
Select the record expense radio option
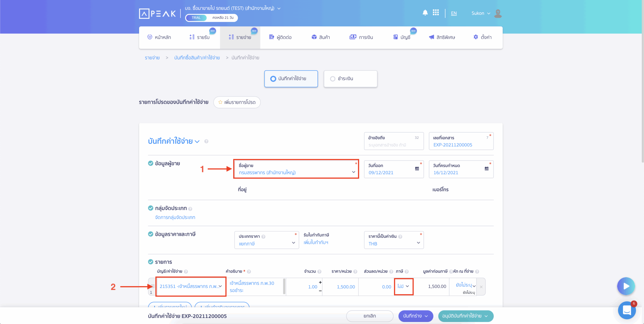(x=291, y=79)
